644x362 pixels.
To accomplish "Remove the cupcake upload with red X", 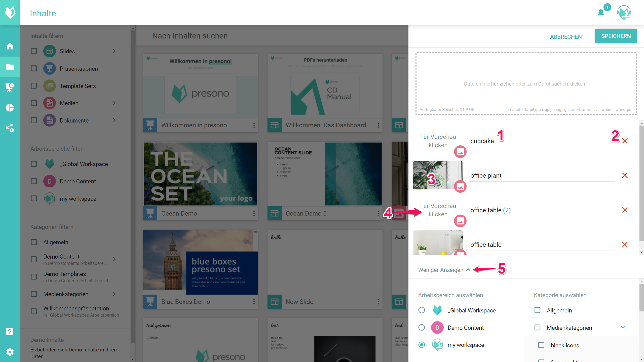I will click(625, 141).
